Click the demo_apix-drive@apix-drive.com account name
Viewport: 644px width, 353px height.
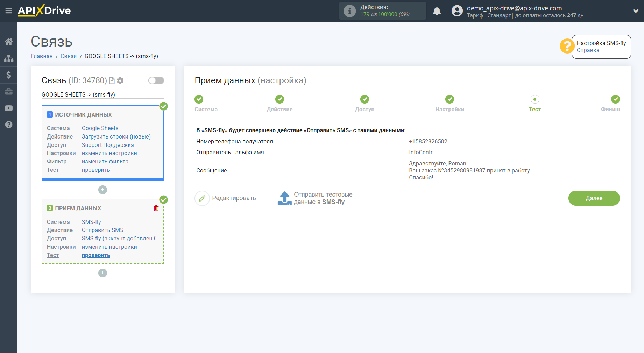514,8
